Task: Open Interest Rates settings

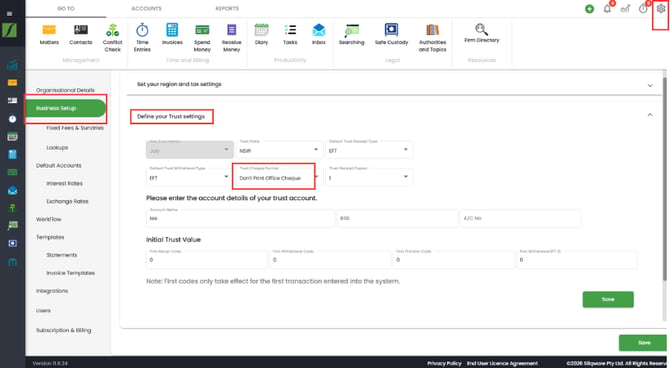Action: coord(65,183)
